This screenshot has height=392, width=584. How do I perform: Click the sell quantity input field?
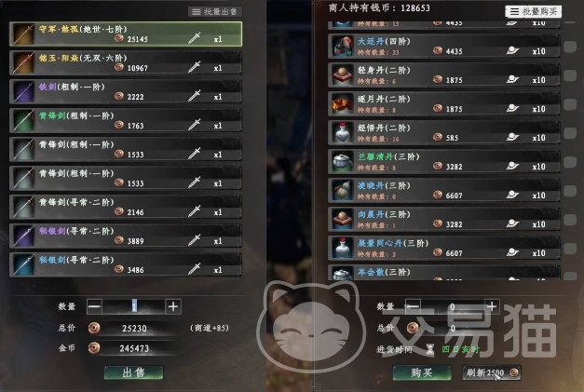(x=134, y=306)
